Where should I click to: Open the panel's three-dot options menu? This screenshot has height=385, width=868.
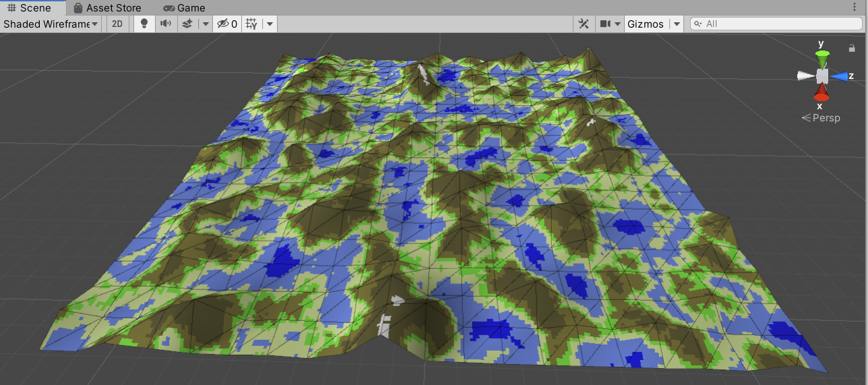coord(855,8)
